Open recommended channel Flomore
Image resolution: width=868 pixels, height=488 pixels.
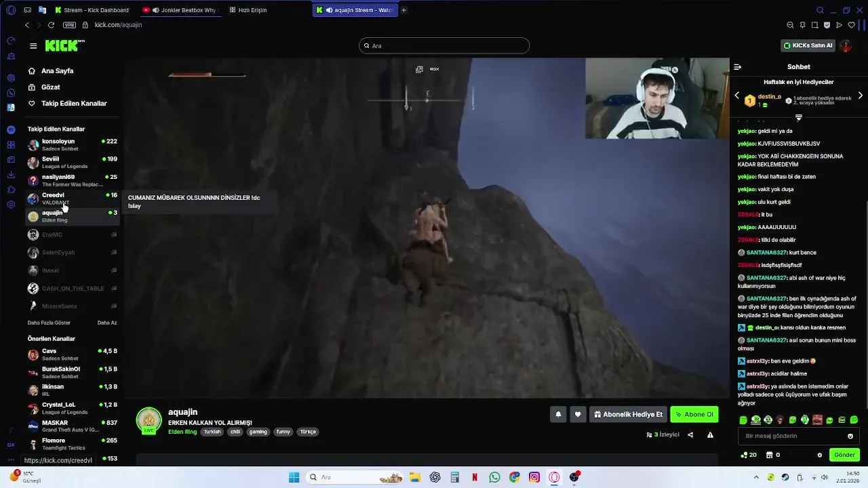pos(73,443)
